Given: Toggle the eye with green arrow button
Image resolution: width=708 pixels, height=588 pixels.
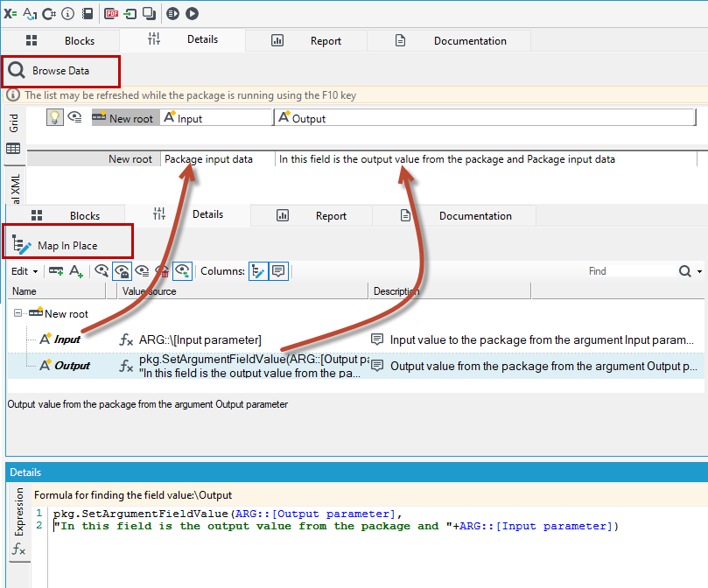Looking at the screenshot, I should (182, 271).
